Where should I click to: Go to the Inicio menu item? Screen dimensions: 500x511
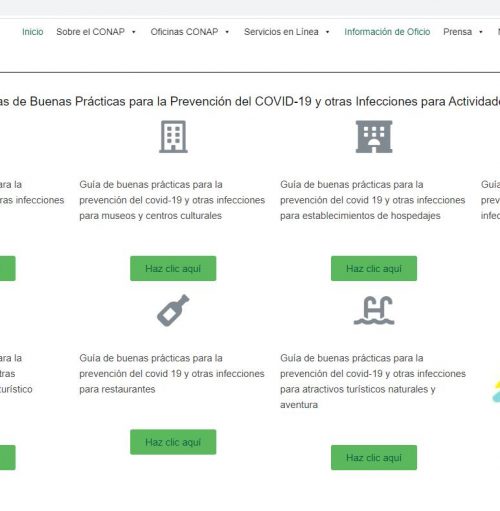coord(33,32)
